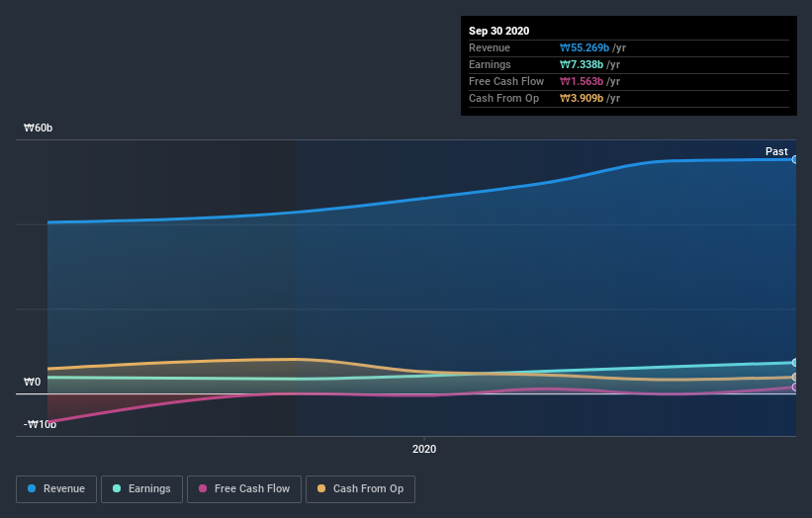Click the Revenue row label in tooltip
The height and width of the screenshot is (518, 812).
coord(490,47)
